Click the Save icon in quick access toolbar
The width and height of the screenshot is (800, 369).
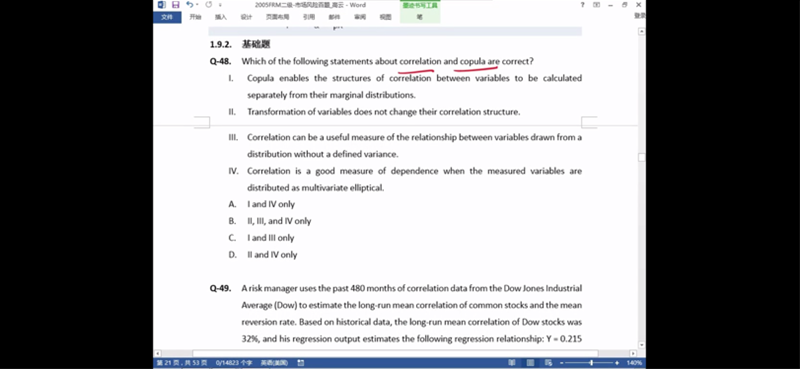pos(176,5)
